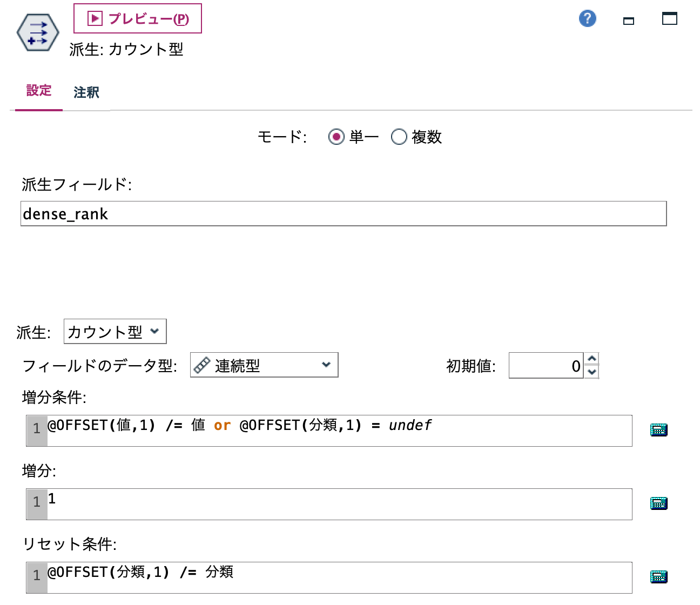Select the 単一 mode radio button

[x=336, y=137]
